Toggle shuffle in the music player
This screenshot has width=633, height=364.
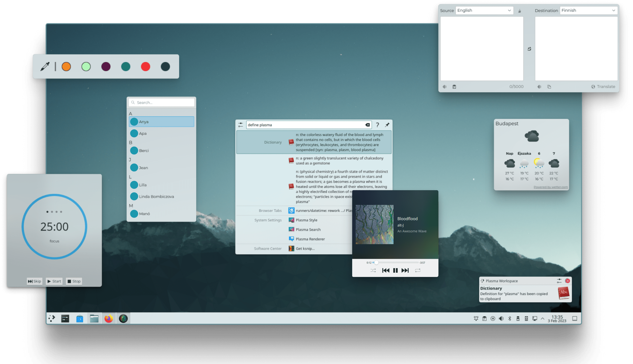click(x=373, y=270)
